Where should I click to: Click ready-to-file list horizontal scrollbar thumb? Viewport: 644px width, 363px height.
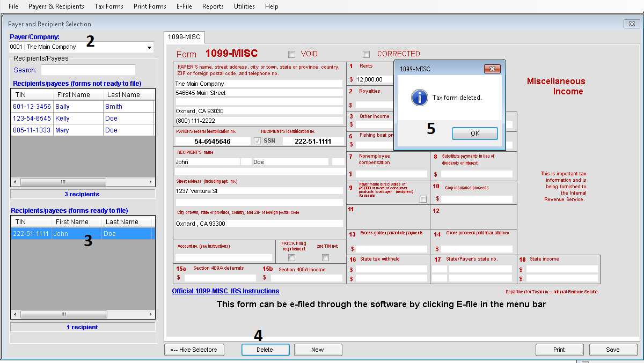click(x=63, y=315)
